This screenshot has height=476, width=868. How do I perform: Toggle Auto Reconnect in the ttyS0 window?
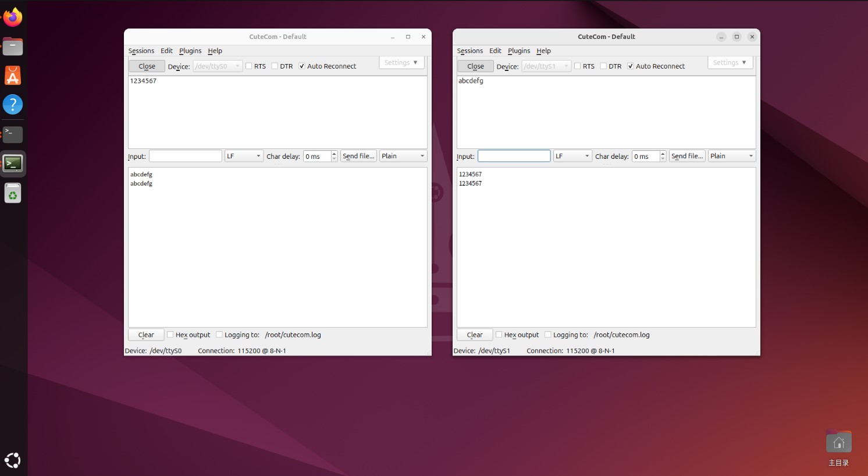click(302, 66)
